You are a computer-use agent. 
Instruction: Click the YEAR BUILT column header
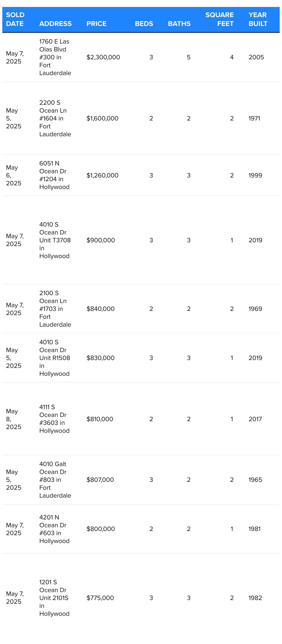(x=258, y=19)
